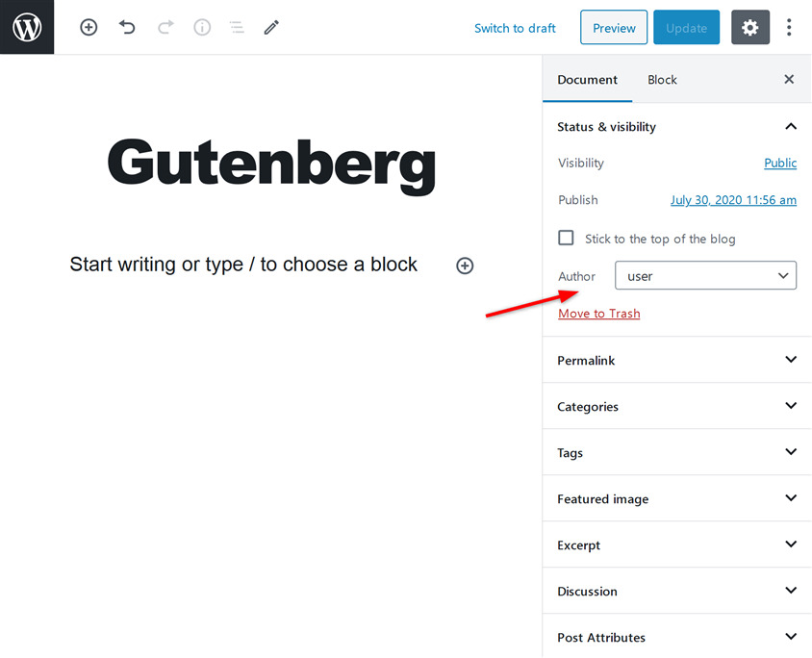
Task: Open the three-dot more options menu
Action: pyautogui.click(x=789, y=28)
